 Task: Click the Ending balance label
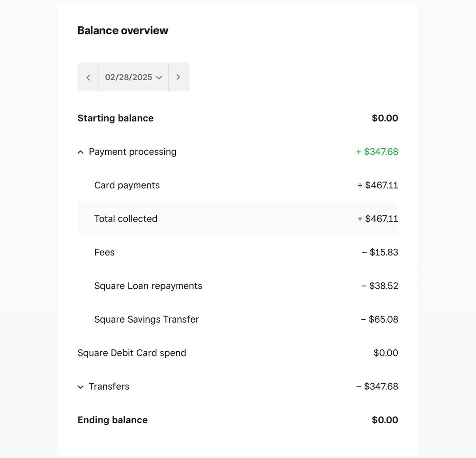coord(112,420)
